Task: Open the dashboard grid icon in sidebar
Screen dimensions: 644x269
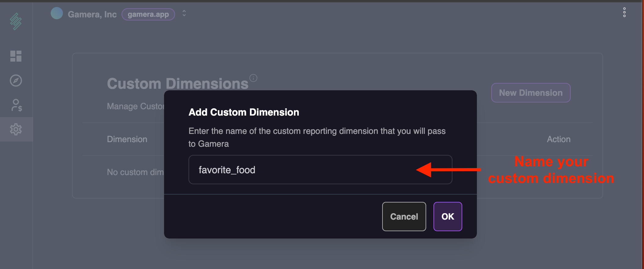Action: point(16,56)
